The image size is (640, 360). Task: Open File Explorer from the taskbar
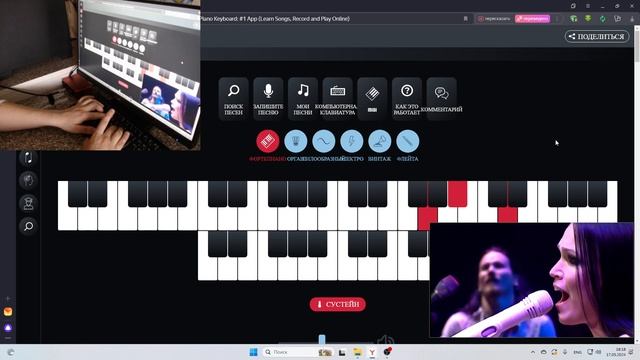(357, 352)
